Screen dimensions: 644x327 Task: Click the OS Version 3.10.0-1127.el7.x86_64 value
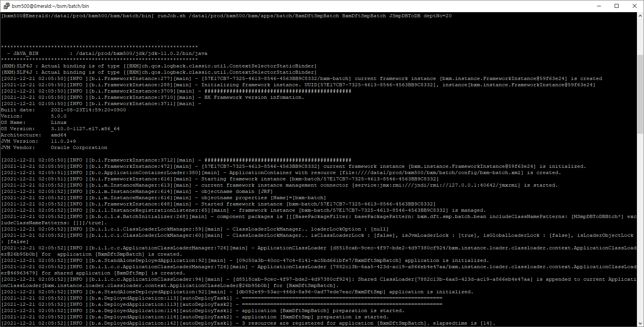85,129
